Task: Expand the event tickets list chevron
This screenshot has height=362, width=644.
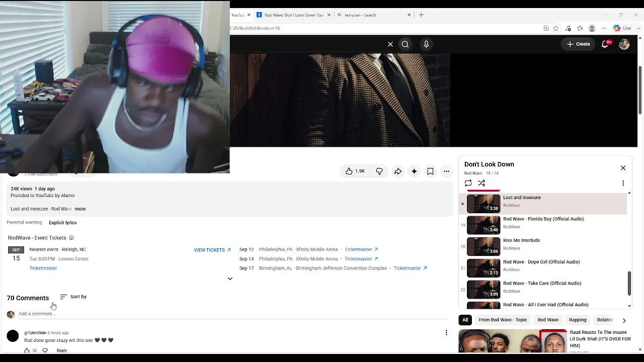Action: pos(230,279)
